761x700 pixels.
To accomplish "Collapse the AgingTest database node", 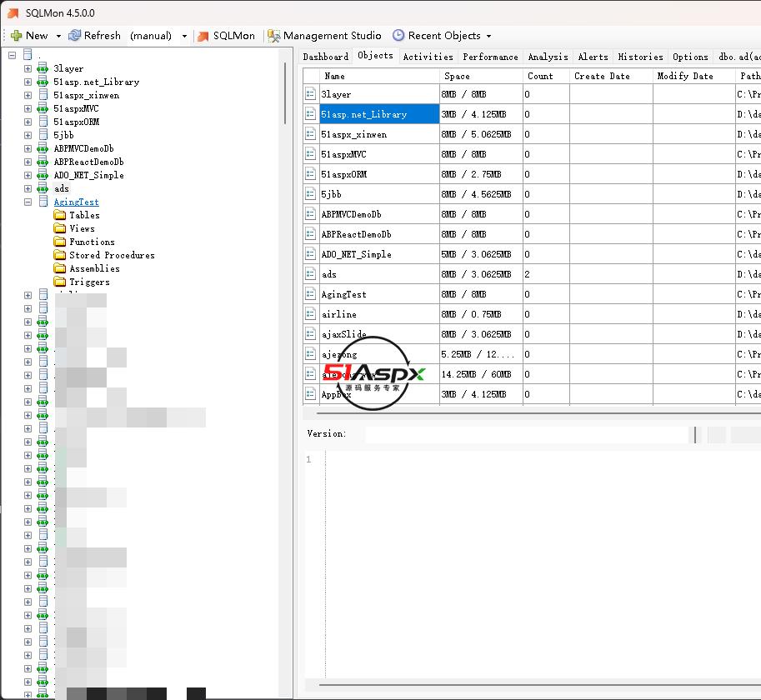I will [x=28, y=202].
